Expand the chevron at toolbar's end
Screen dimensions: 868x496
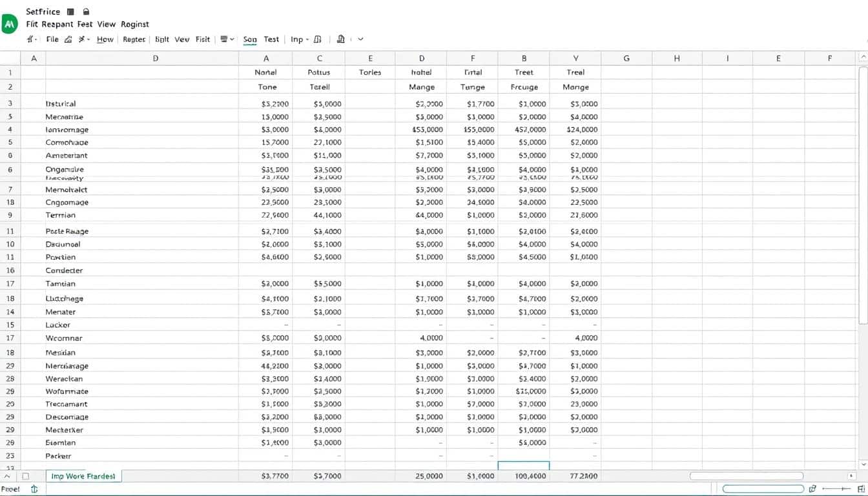point(360,39)
